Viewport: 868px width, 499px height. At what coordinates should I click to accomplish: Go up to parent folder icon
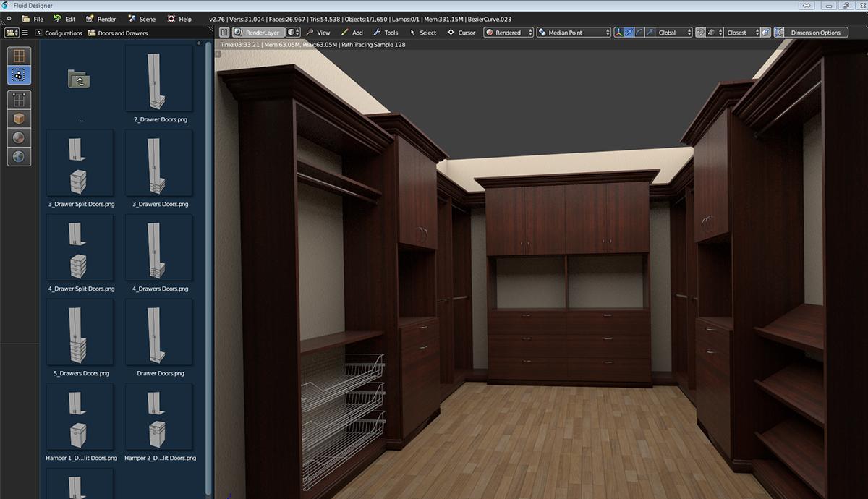coord(80,79)
